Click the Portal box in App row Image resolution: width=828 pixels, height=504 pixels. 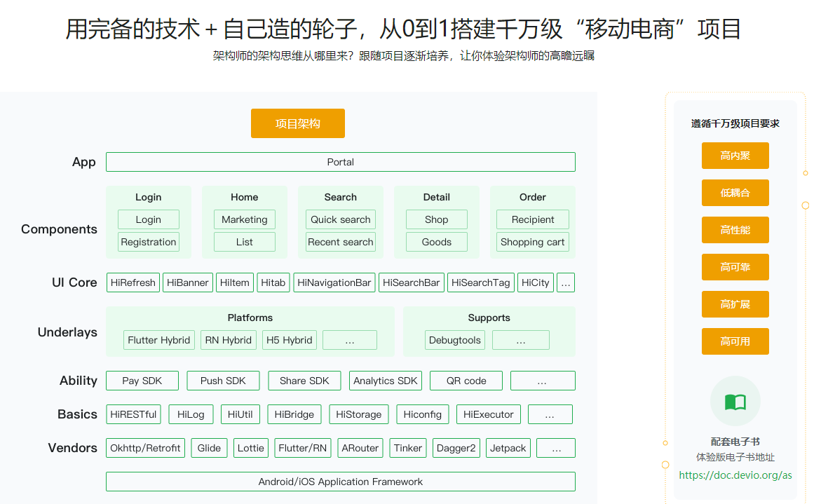click(340, 162)
